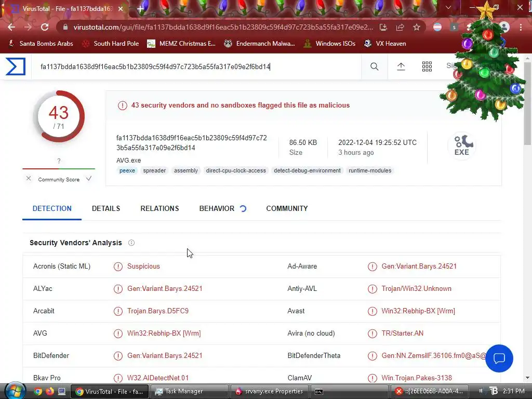Screen dimensions: 532x399
Task: Switch to the BEHAVIOR tab
Action: (217, 208)
